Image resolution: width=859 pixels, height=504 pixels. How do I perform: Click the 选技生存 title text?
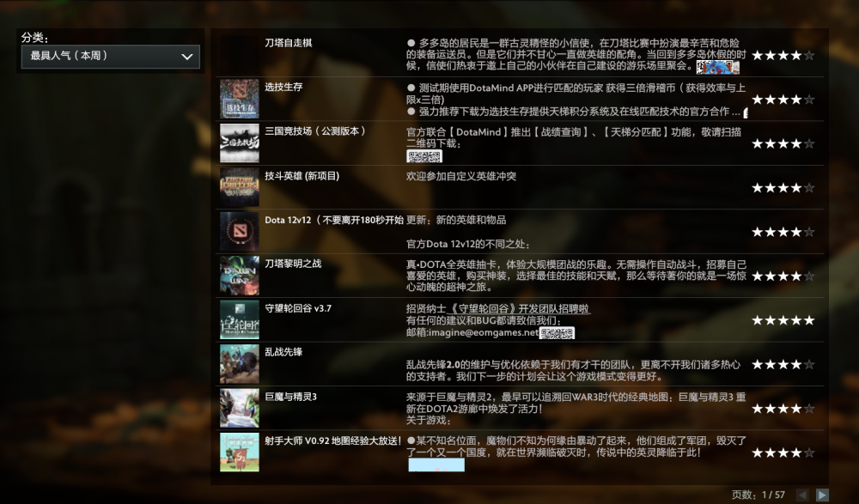[x=283, y=87]
